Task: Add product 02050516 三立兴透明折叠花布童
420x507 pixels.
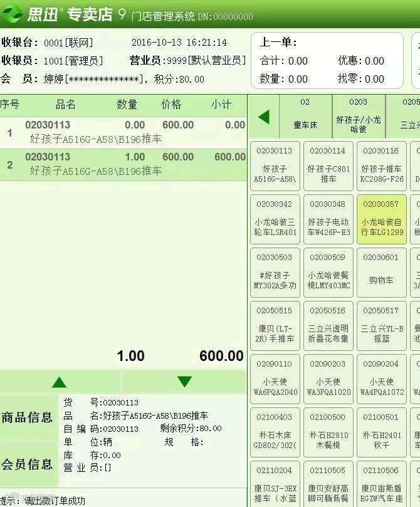Action: point(328,326)
